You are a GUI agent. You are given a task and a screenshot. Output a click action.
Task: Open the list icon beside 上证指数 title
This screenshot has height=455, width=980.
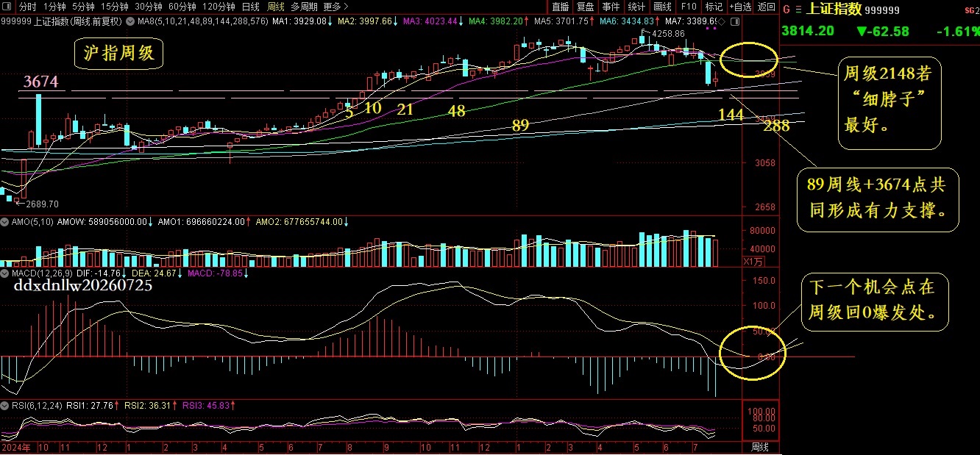pos(798,10)
